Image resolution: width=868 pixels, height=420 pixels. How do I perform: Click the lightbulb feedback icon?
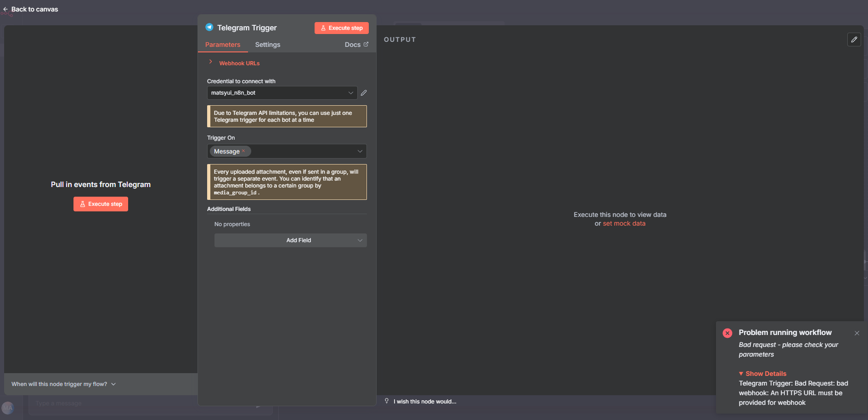(x=387, y=401)
